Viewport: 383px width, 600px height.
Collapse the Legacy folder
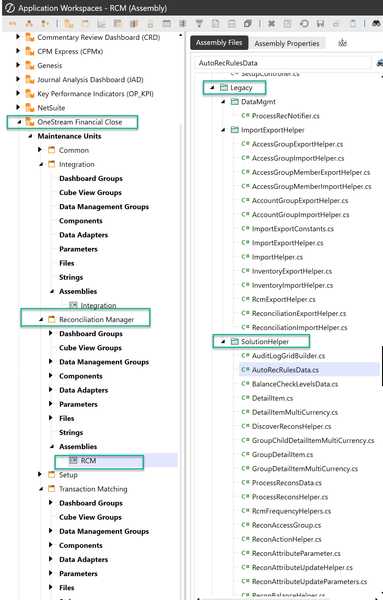click(x=212, y=88)
